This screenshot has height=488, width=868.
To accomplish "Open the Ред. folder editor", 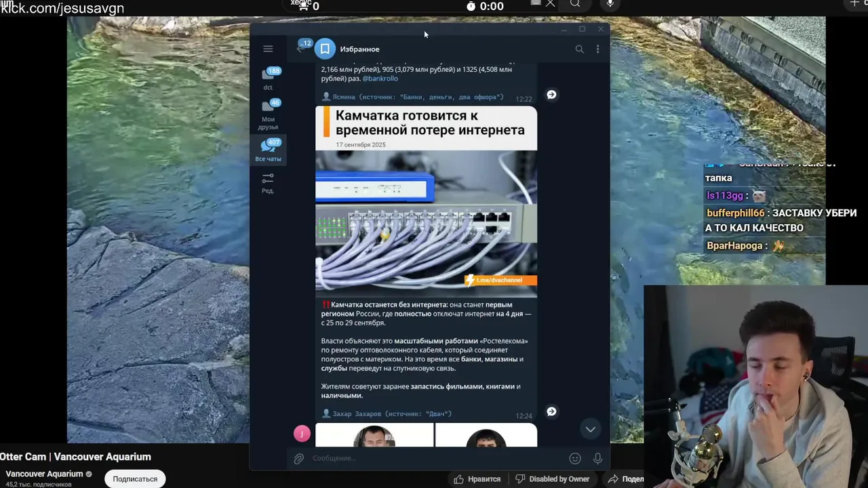I will click(x=268, y=182).
